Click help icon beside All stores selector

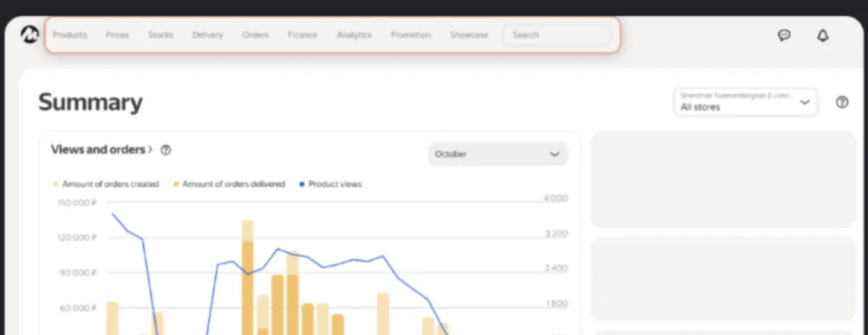(841, 102)
